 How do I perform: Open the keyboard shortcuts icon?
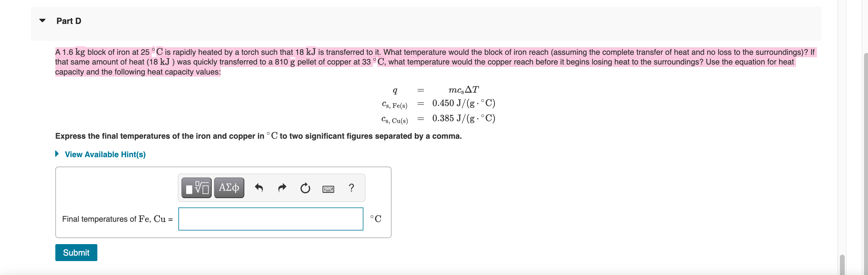328,189
